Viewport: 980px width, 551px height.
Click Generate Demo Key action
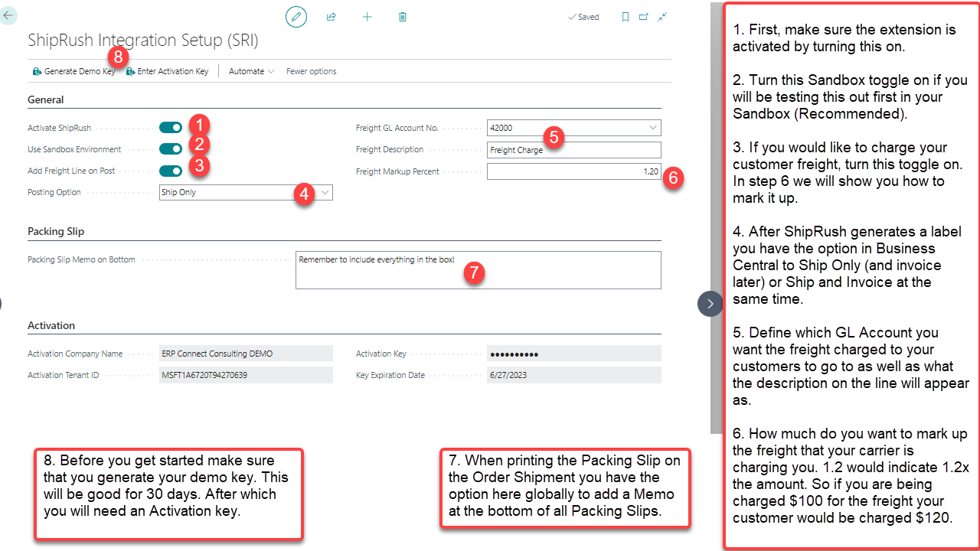(73, 71)
